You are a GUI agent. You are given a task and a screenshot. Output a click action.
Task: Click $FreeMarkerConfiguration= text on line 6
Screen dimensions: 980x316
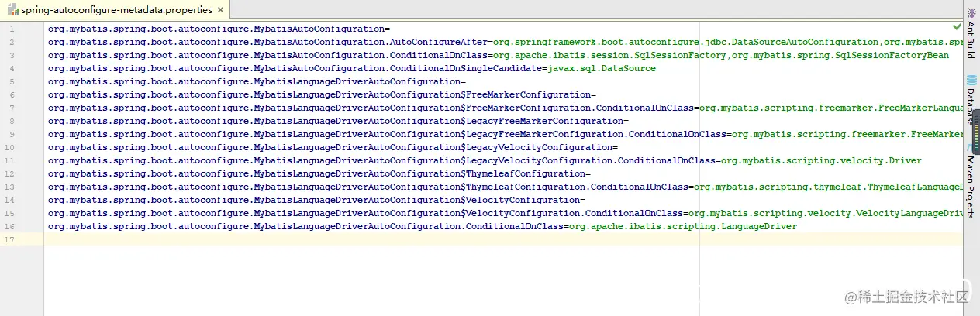point(529,94)
